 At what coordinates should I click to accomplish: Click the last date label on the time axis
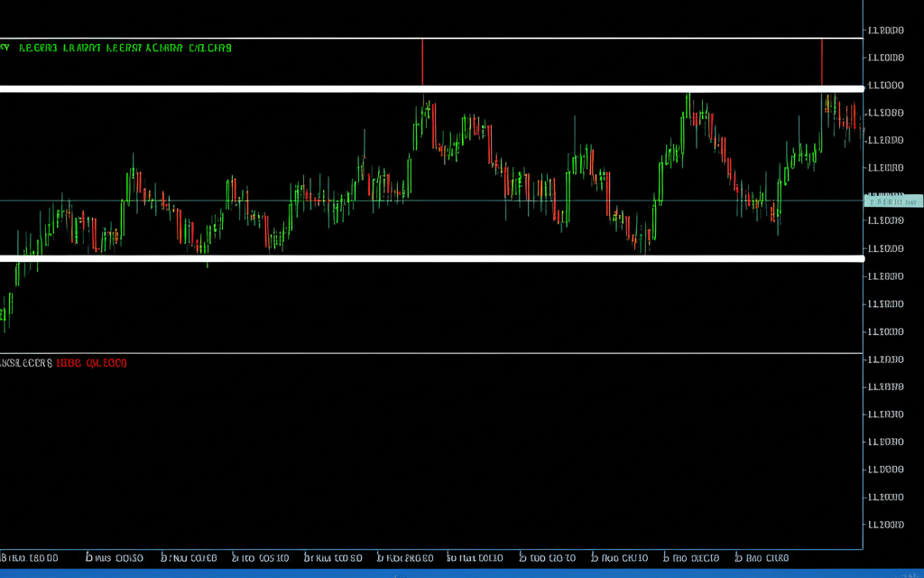(762, 558)
